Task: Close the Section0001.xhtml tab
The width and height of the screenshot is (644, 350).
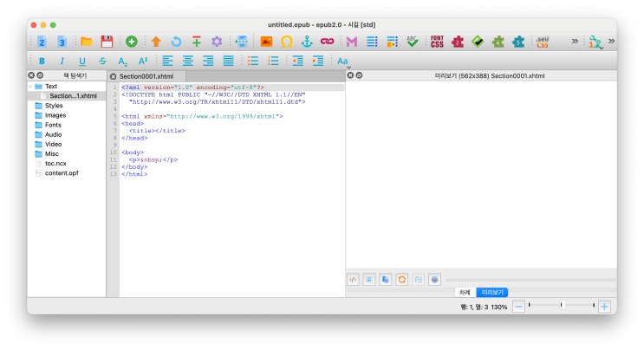Action: [113, 76]
